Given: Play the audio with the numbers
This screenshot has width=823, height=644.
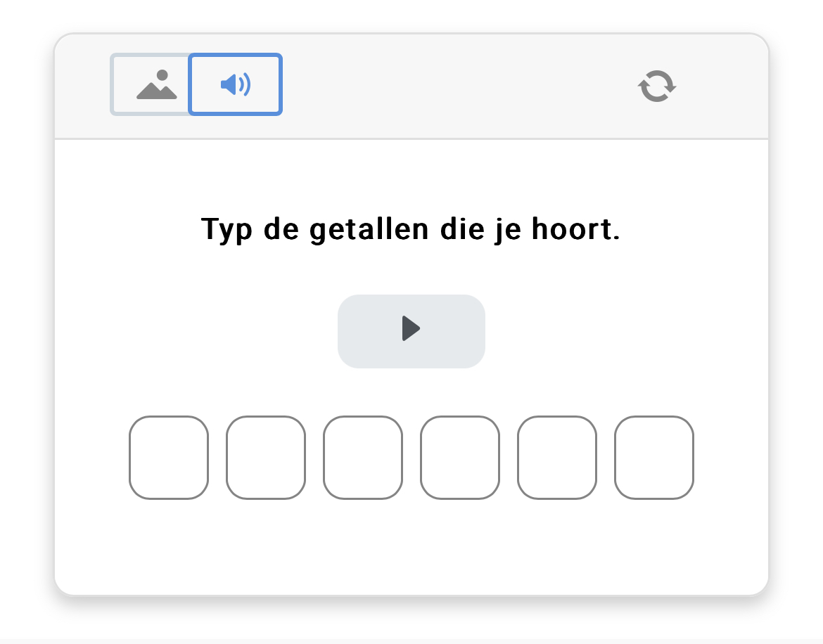Looking at the screenshot, I should coord(411,330).
